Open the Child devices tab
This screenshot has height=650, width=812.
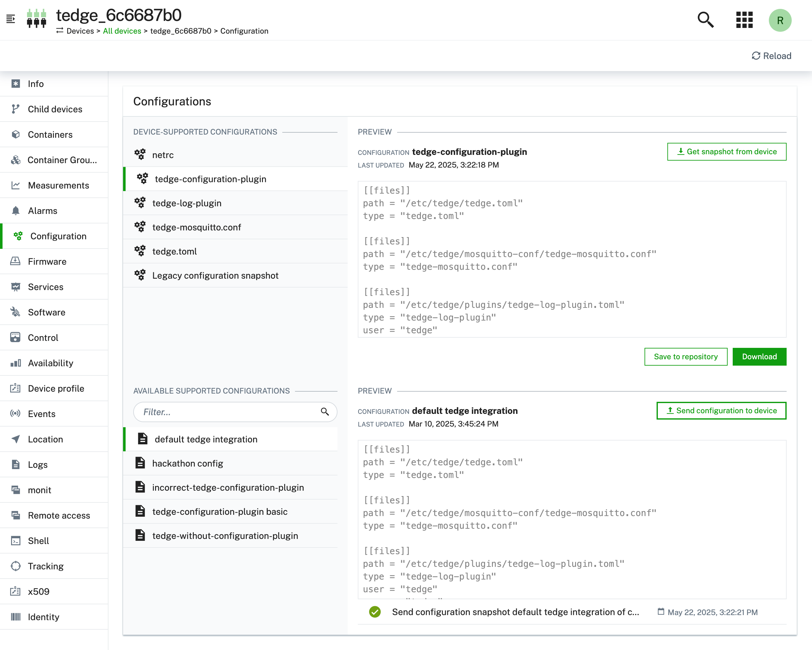point(55,109)
